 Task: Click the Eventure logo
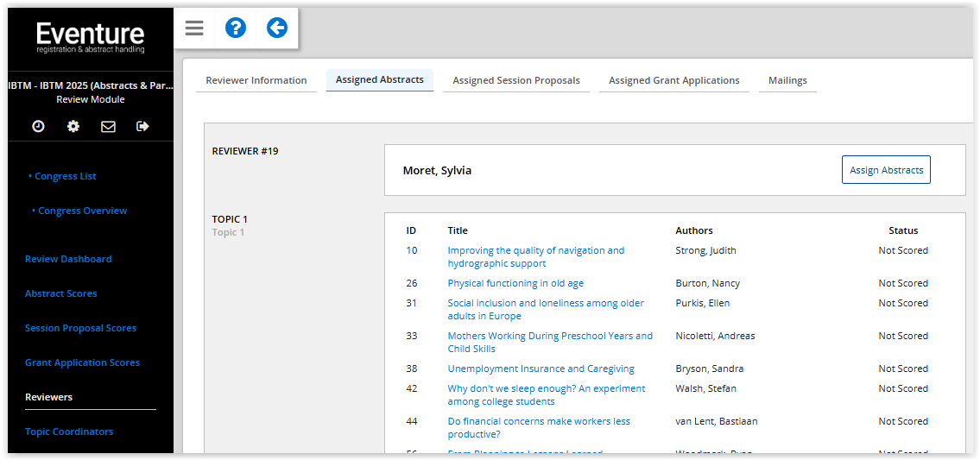pyautogui.click(x=91, y=38)
